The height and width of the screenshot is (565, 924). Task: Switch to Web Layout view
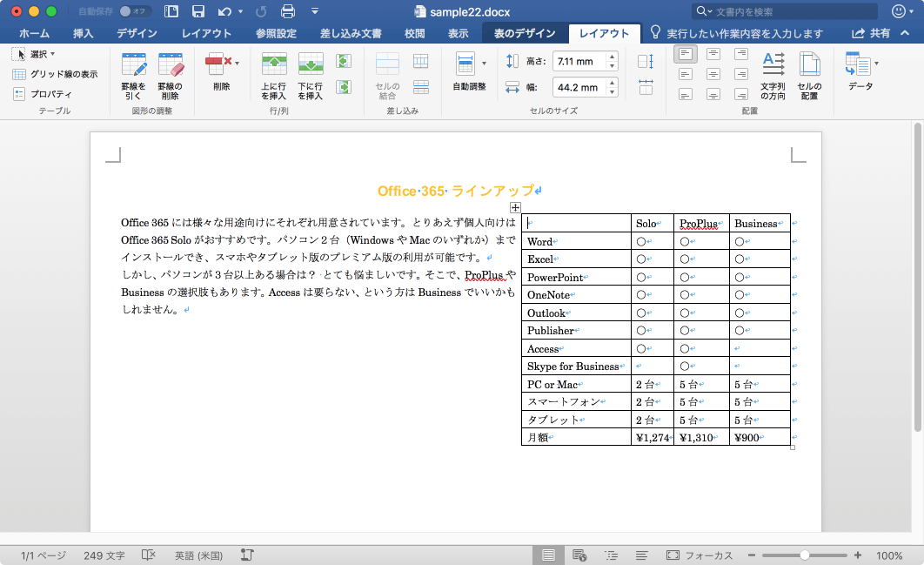[579, 555]
